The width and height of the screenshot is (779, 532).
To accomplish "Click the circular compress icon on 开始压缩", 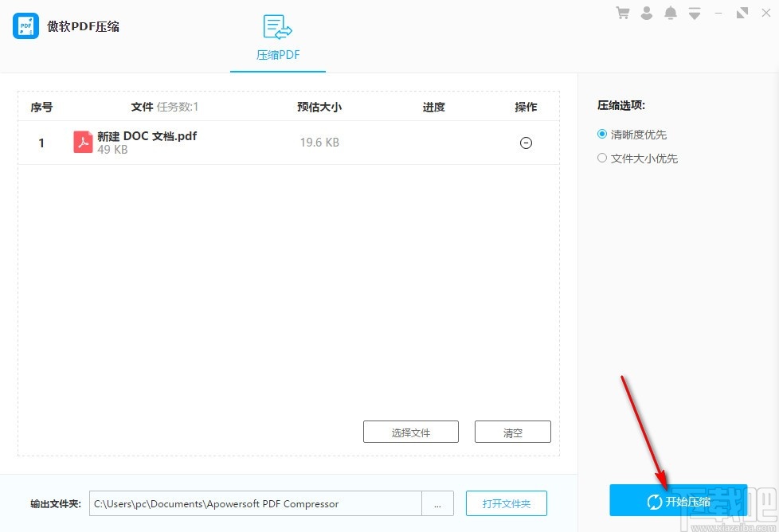I will [x=654, y=502].
